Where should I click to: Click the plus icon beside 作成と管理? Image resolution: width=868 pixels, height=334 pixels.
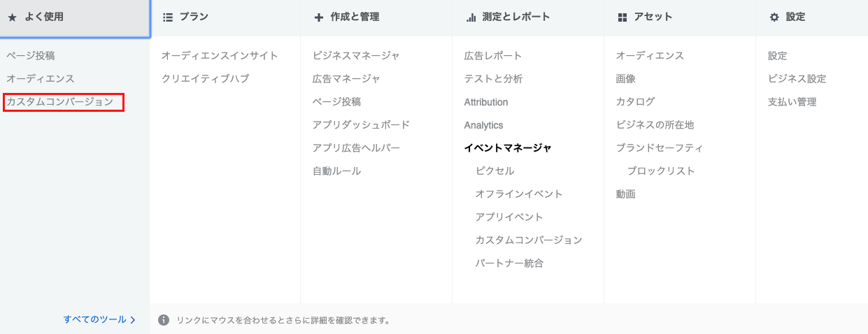319,17
